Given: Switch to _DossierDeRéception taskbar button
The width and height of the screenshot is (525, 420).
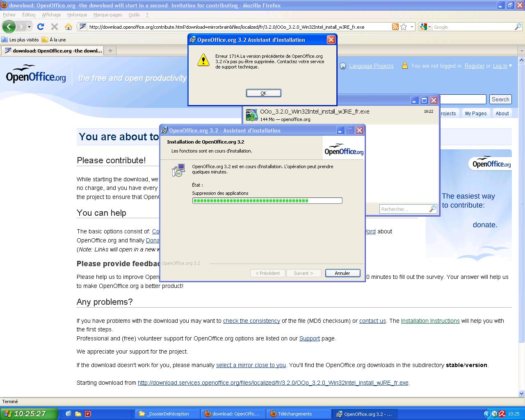Looking at the screenshot, I should point(168,414).
